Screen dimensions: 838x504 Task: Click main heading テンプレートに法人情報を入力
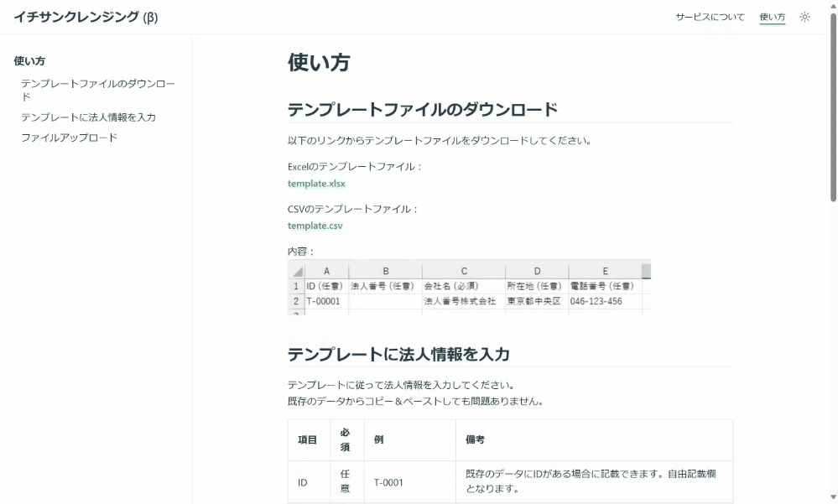(x=398, y=354)
